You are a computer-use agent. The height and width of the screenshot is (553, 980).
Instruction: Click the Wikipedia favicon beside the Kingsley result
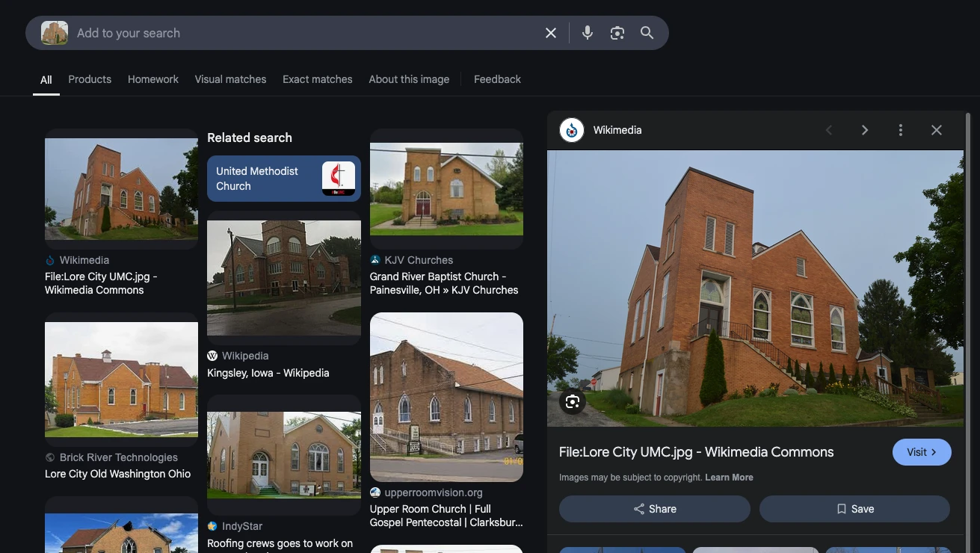coord(212,356)
